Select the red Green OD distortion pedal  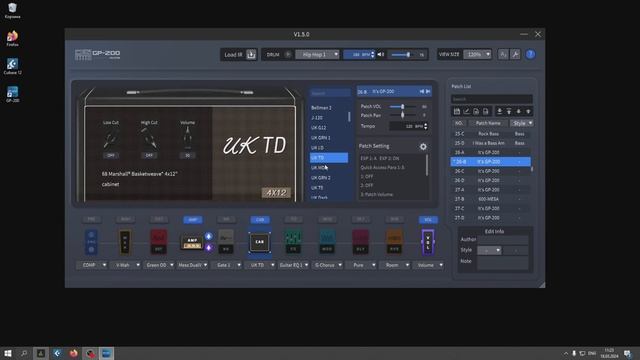tap(158, 242)
